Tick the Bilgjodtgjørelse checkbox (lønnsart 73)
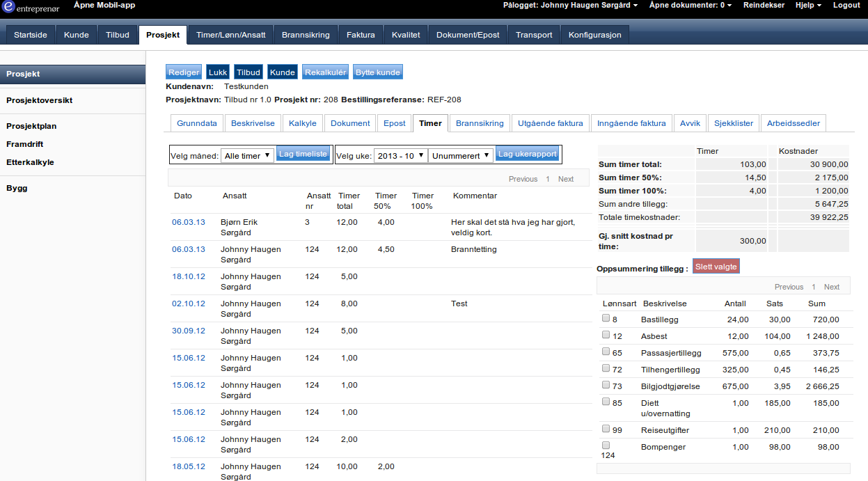 pos(606,385)
